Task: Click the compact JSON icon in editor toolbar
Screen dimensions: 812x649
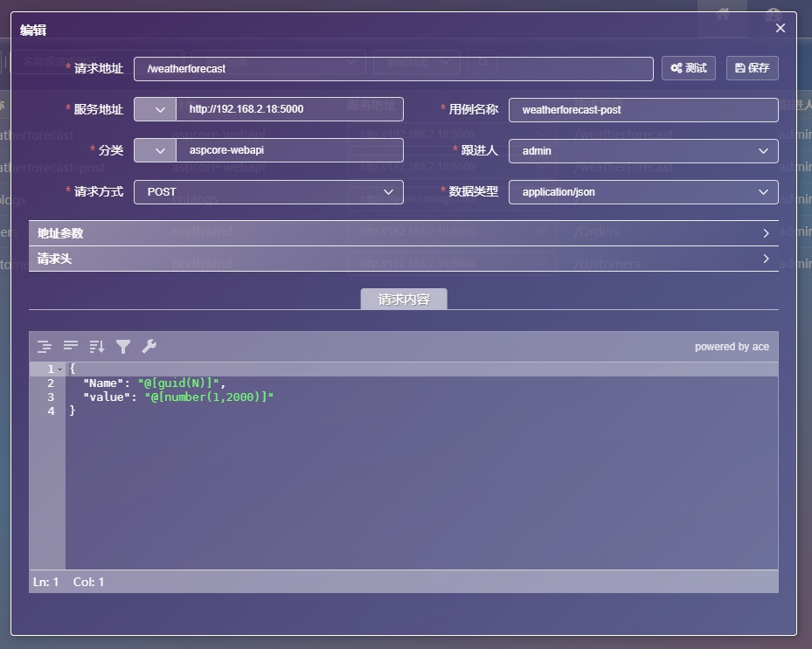Action: coord(71,346)
